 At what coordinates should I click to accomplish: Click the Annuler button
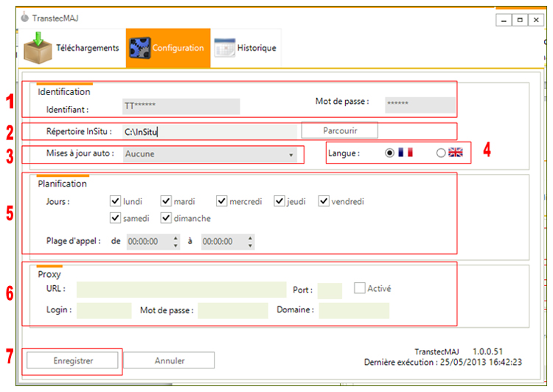[170, 360]
